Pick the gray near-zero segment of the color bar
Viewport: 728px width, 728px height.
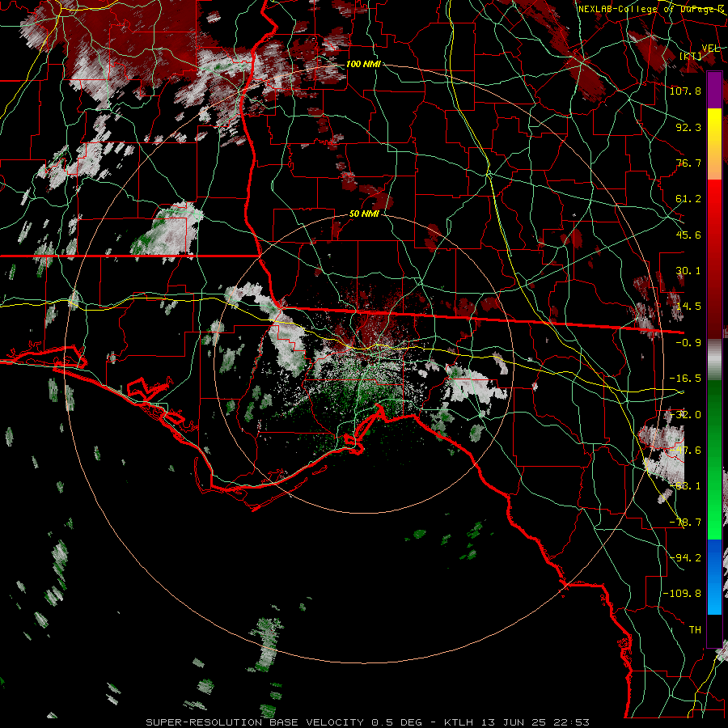714,360
